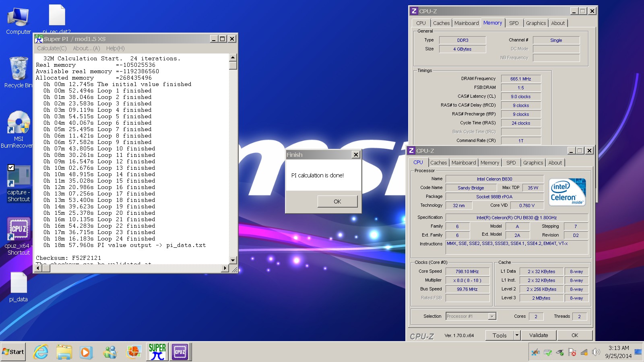The image size is (644, 362).
Task: Click the tray icon with the green checkmark
Action: (x=548, y=353)
